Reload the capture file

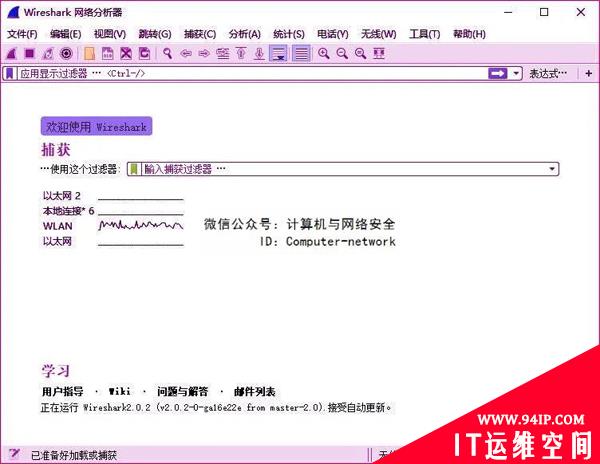point(144,54)
